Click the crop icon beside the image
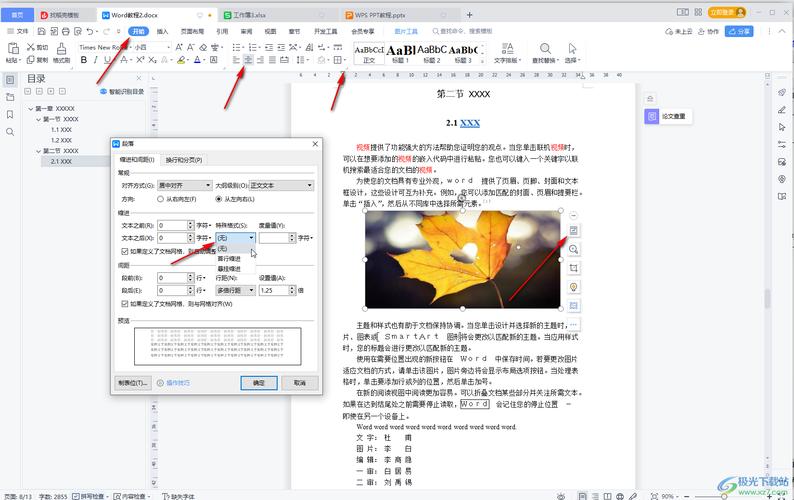Image resolution: width=794 pixels, height=500 pixels. coord(573,268)
